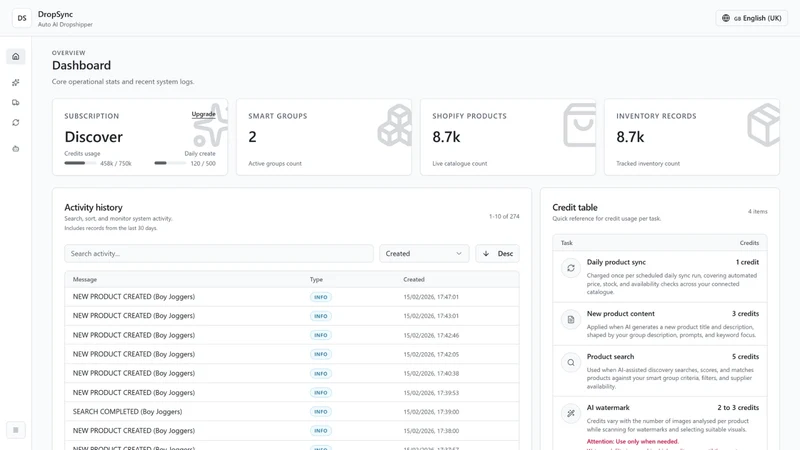Click the 458k / 750k credits value
The image size is (800, 450).
pyautogui.click(x=116, y=164)
